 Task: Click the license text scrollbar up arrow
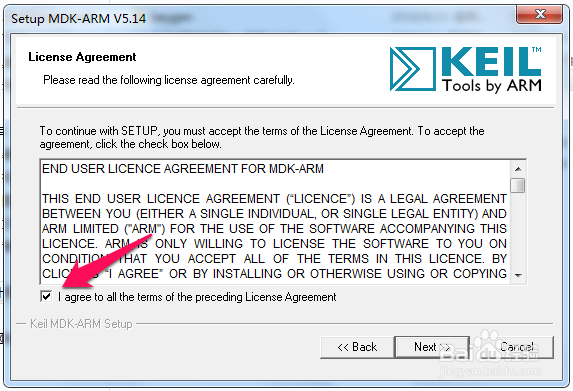click(x=518, y=169)
